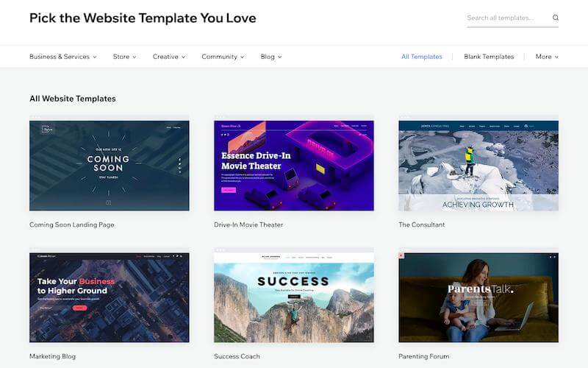Click the Coming Soon Landing Page title
This screenshot has height=368, width=588.
(71, 224)
